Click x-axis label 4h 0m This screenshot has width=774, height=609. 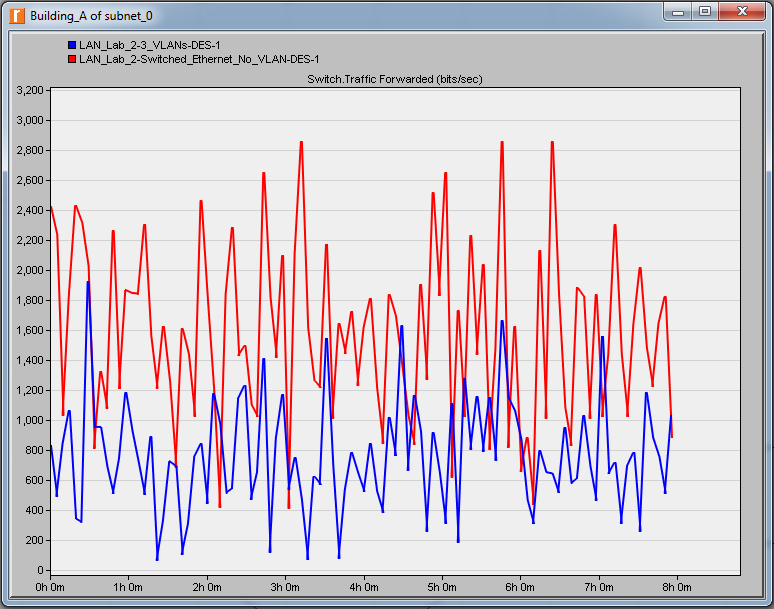[x=364, y=587]
